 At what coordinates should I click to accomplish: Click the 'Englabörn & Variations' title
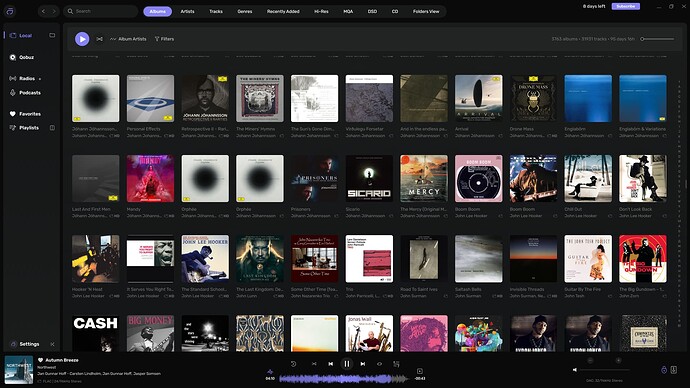(642, 129)
